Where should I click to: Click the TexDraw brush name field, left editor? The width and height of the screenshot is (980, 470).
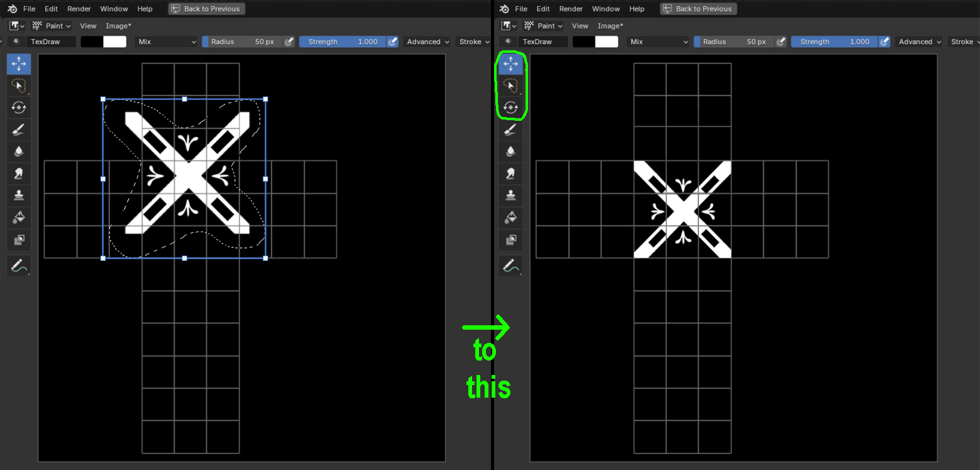tap(50, 42)
